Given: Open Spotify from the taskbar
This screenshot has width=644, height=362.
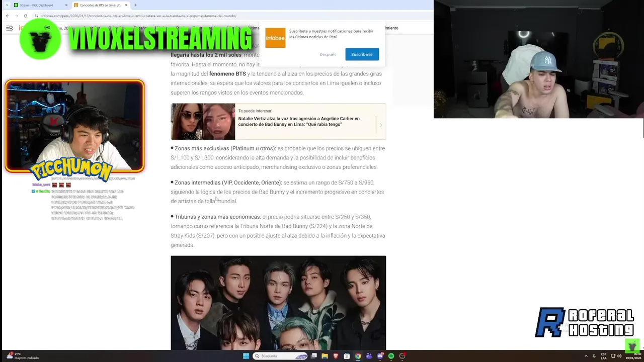Looking at the screenshot, I should click(x=391, y=356).
